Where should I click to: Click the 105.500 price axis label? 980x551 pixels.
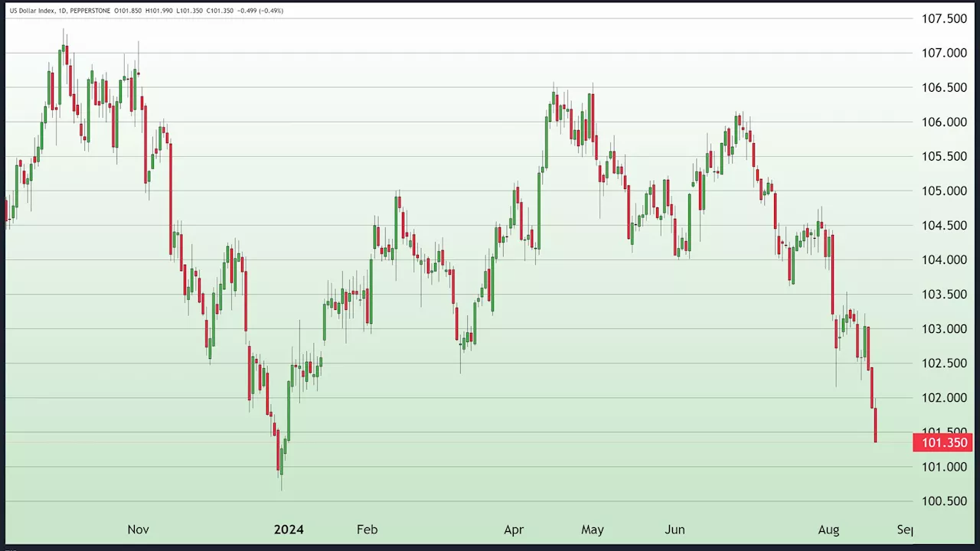click(x=944, y=156)
